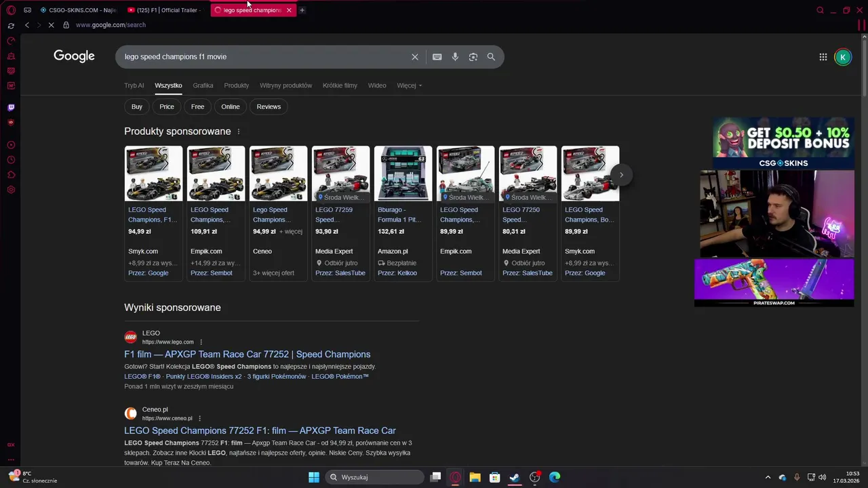Open History clock icon in sidebar
This screenshot has width=868, height=488.
[11, 160]
